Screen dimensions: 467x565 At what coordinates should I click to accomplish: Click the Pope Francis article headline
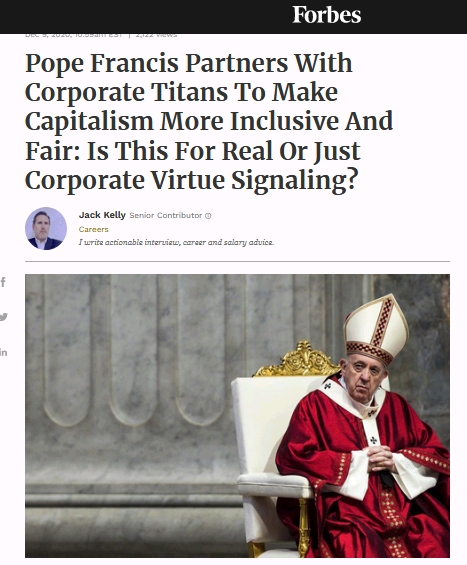pyautogui.click(x=209, y=121)
